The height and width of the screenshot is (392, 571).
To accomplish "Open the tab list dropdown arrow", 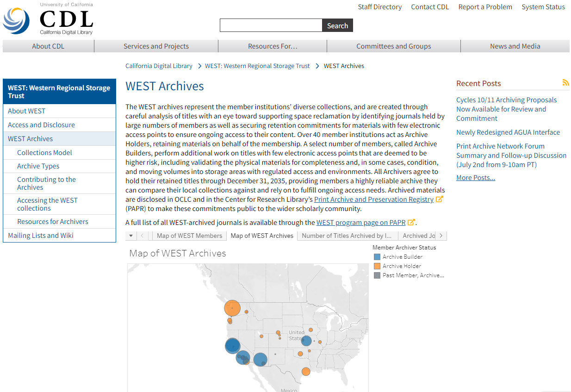I will click(x=131, y=236).
